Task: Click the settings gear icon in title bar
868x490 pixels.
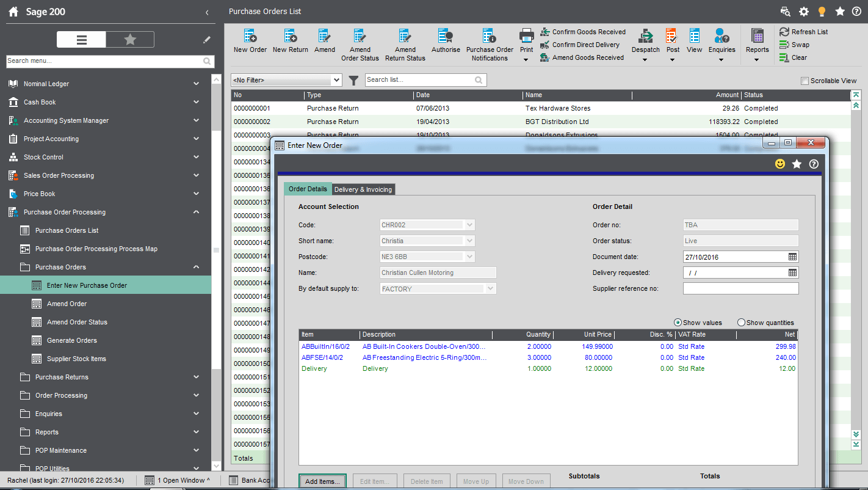Action: click(804, 12)
